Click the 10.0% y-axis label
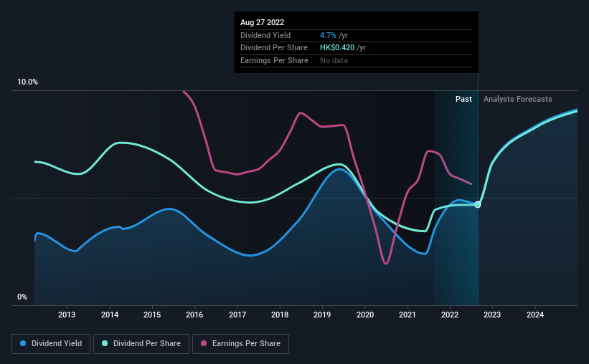This screenshot has height=364, width=589. point(27,82)
